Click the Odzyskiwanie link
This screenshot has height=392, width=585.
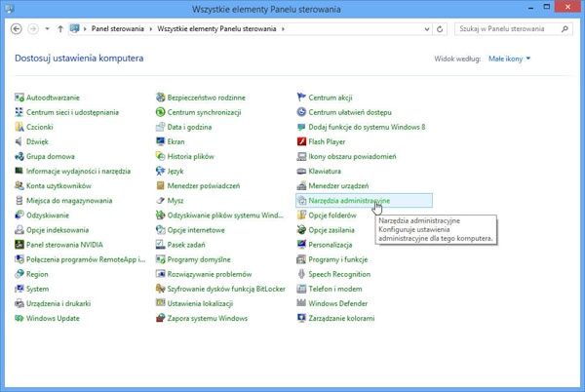coord(48,216)
